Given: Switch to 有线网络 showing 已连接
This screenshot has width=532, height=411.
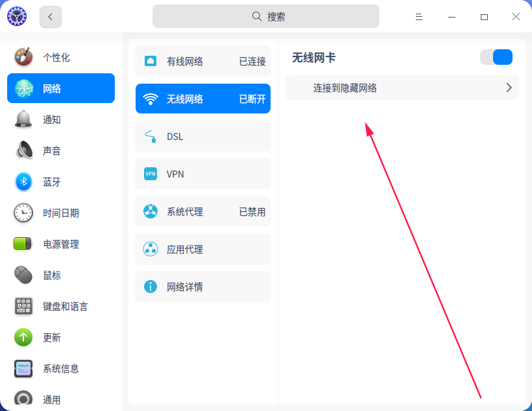Looking at the screenshot, I should coord(202,61).
